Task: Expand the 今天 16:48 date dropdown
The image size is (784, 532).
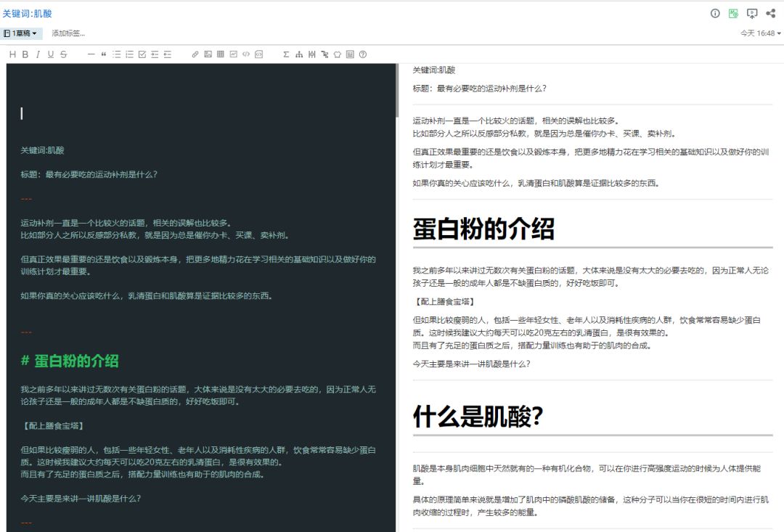Action: (x=761, y=33)
